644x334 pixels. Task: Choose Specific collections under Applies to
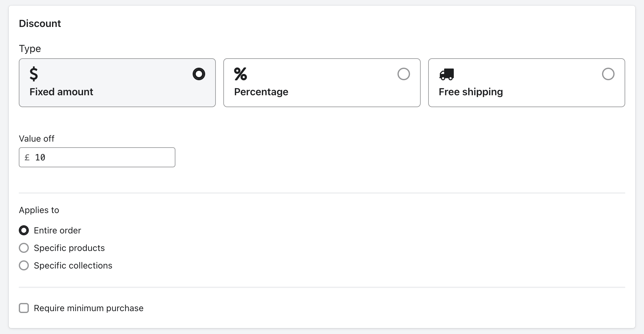pyautogui.click(x=24, y=265)
